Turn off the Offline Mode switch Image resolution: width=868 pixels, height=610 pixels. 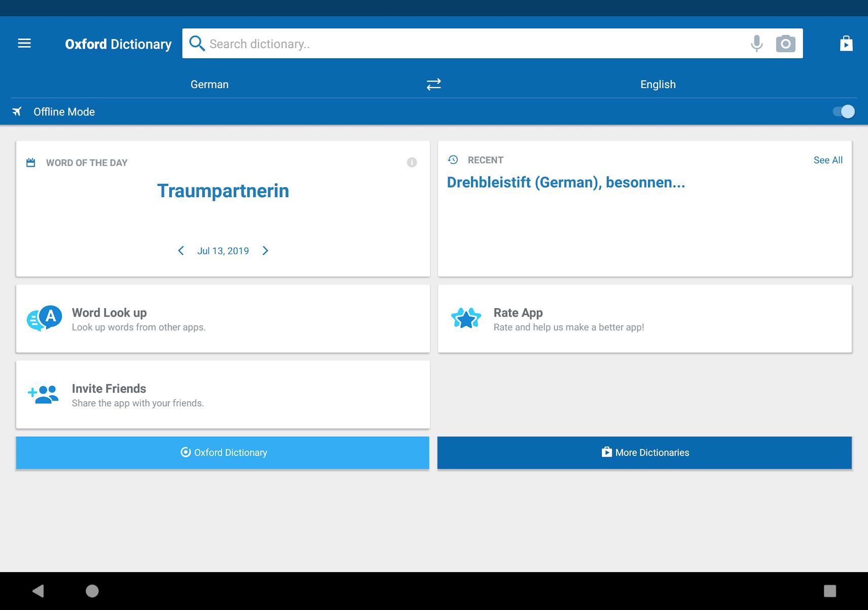844,111
